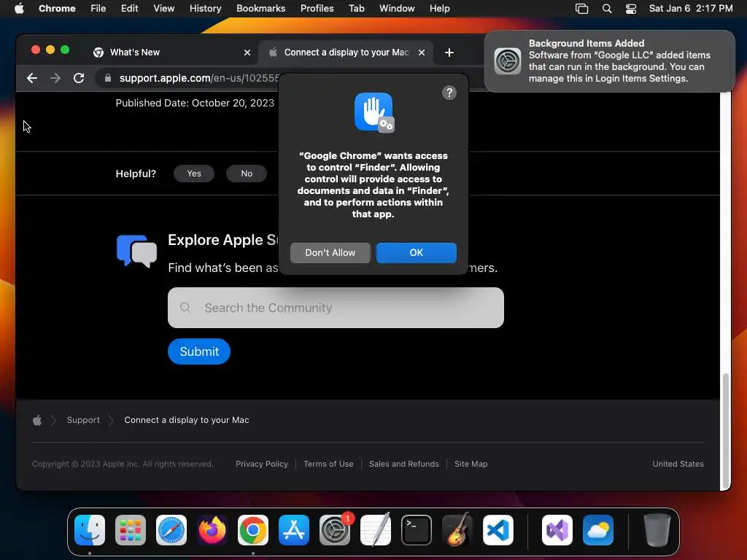Click the Chrome back arrow button
Image resolution: width=747 pixels, height=560 pixels.
click(32, 78)
